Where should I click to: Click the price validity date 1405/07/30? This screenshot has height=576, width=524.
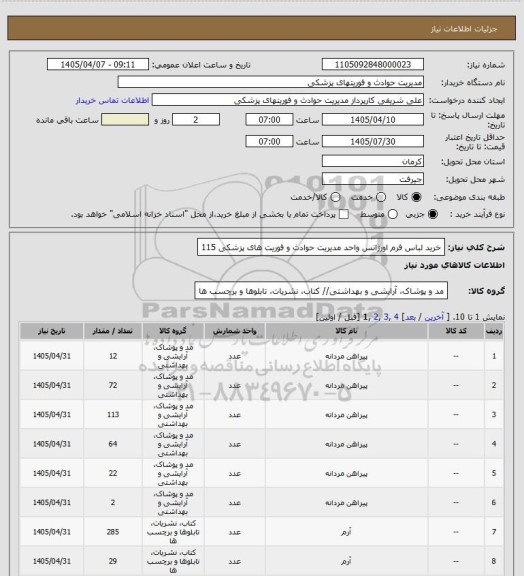pos(373,141)
